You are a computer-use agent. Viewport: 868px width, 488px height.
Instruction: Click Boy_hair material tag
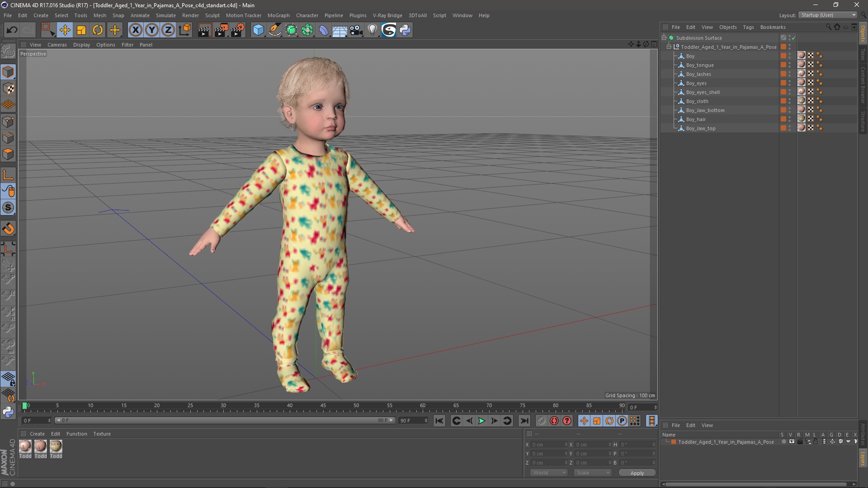801,119
